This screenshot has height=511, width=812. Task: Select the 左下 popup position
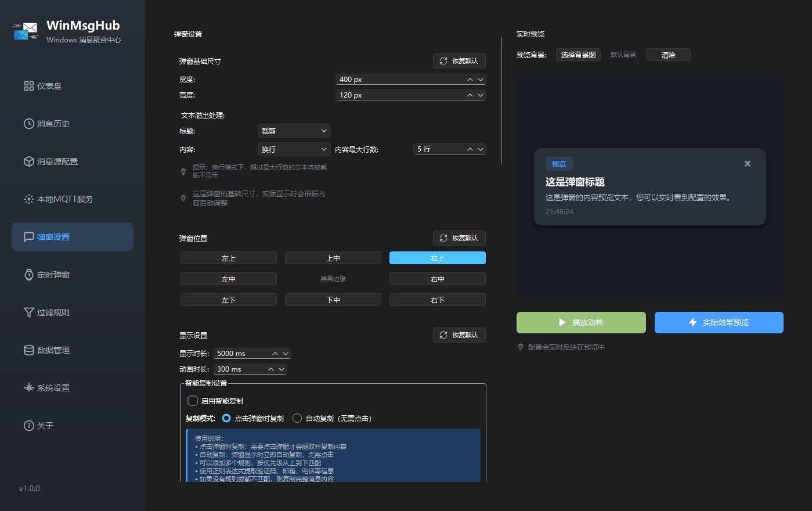(x=228, y=299)
